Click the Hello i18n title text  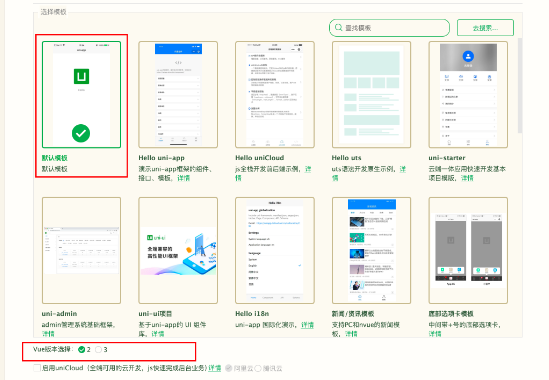coord(252,314)
